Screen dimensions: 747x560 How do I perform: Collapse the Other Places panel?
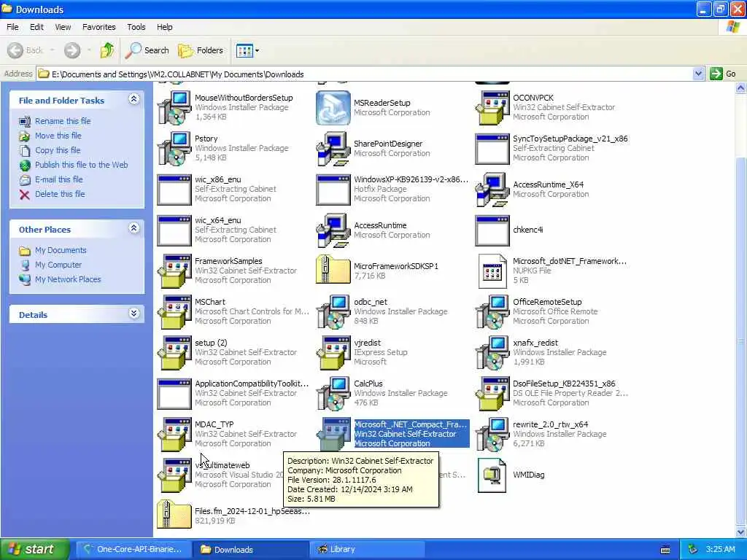[134, 228]
